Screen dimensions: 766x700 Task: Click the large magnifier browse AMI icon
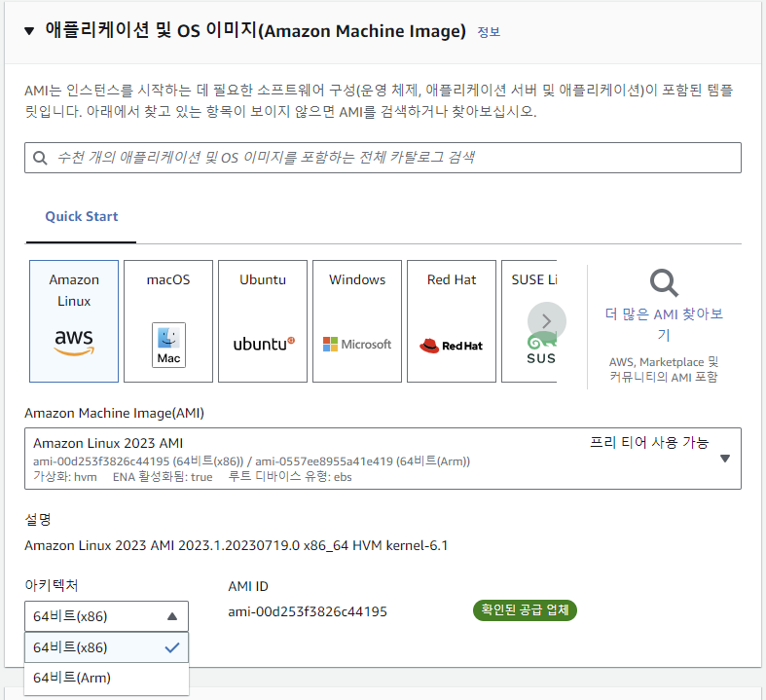click(x=664, y=283)
